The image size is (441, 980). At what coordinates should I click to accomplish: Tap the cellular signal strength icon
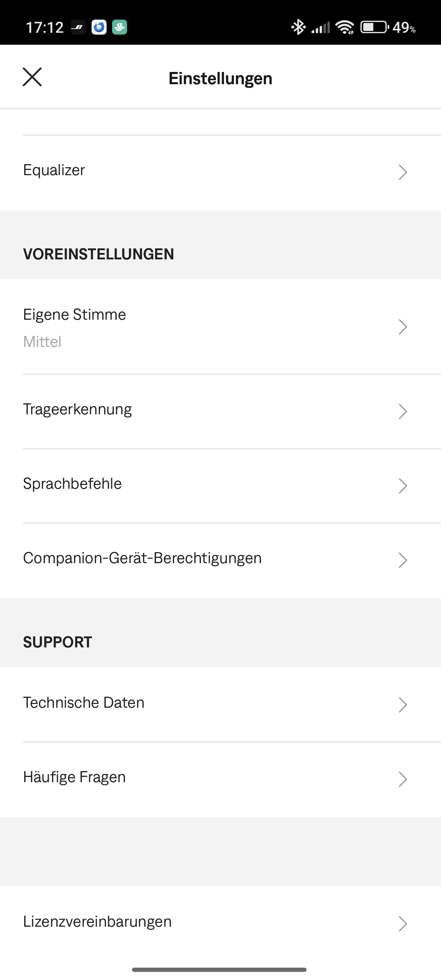tap(321, 27)
